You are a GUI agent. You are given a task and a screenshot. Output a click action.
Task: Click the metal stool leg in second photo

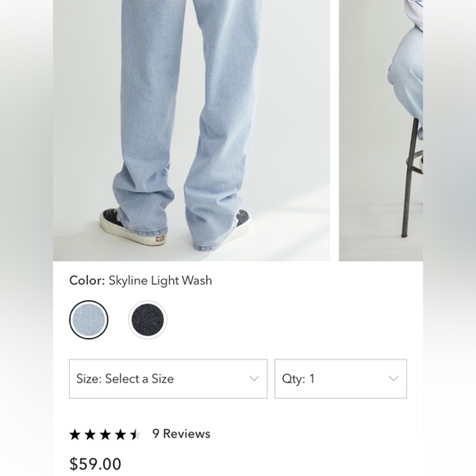[410, 177]
